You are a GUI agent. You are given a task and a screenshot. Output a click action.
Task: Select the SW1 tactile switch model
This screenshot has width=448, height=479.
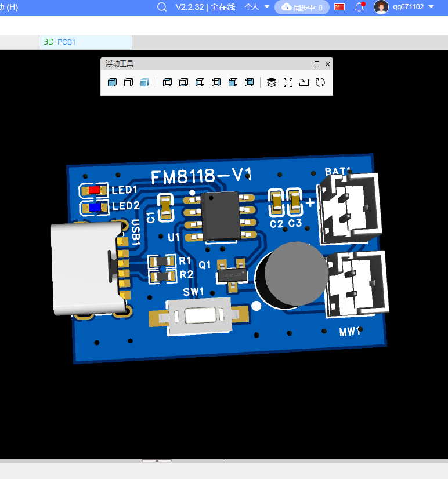click(200, 316)
